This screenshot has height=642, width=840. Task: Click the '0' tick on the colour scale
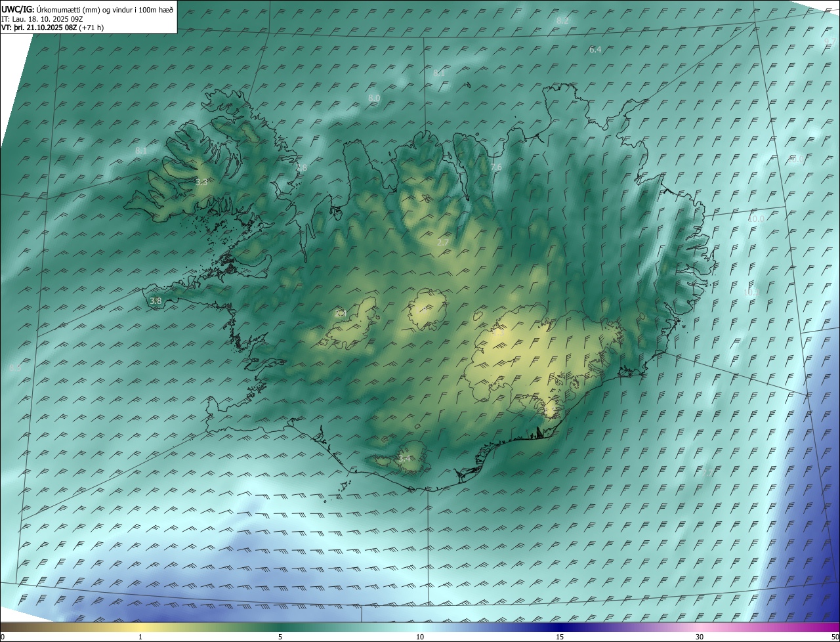click(3, 637)
